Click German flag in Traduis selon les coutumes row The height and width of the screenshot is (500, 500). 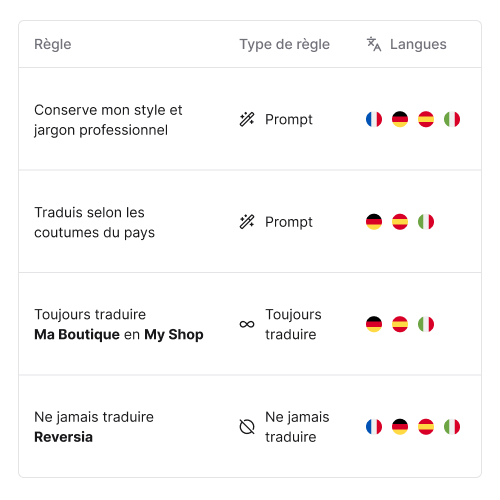(x=374, y=222)
